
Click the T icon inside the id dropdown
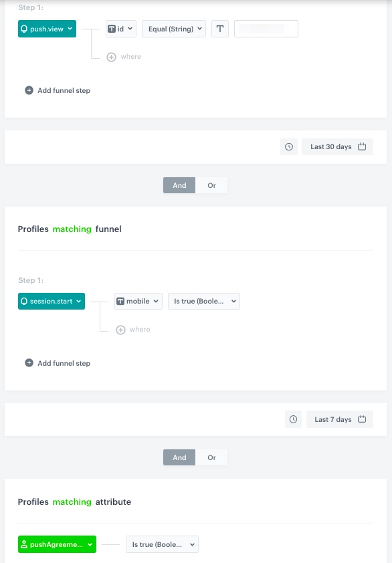click(x=111, y=28)
